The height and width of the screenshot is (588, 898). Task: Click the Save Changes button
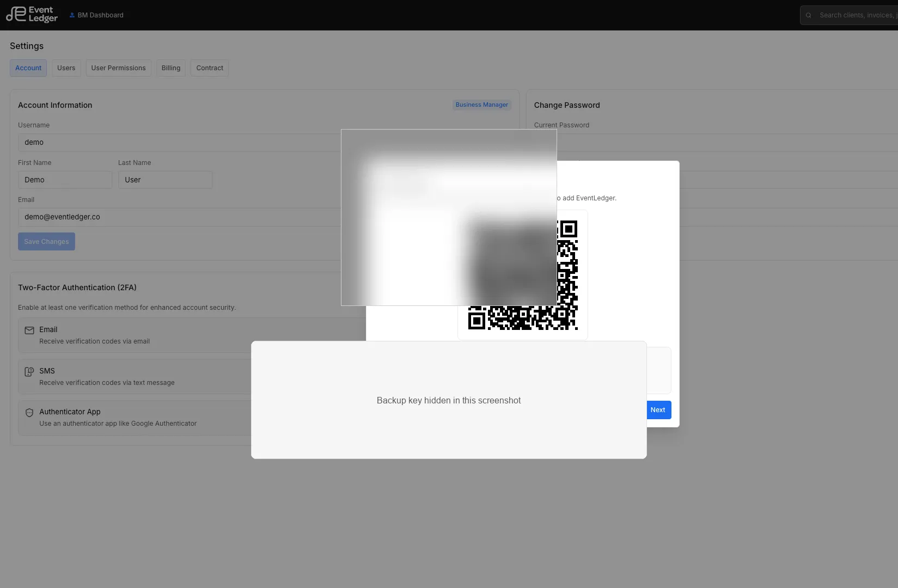[x=46, y=242]
